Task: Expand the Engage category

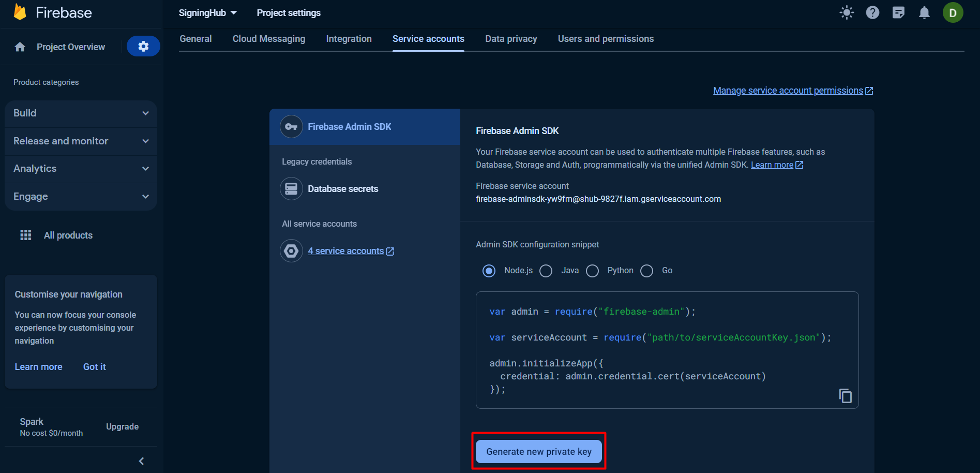Action: coord(81,196)
